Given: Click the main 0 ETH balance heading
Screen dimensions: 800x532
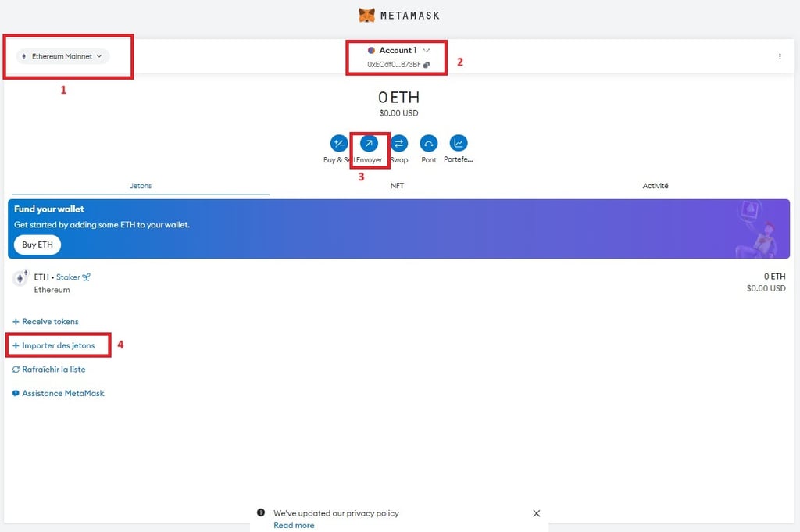Looking at the screenshot, I should pos(398,97).
